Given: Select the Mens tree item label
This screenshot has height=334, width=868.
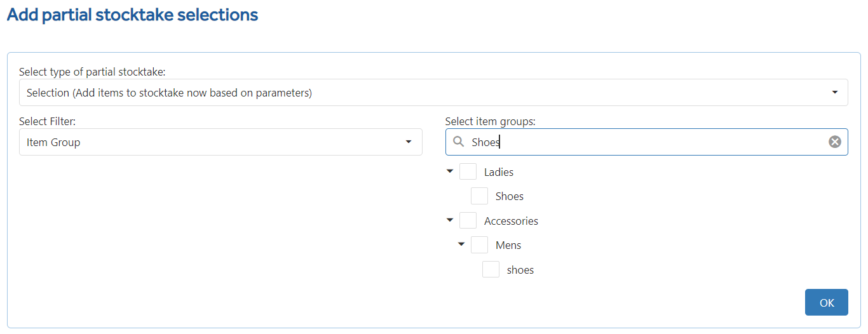Looking at the screenshot, I should click(x=508, y=245).
